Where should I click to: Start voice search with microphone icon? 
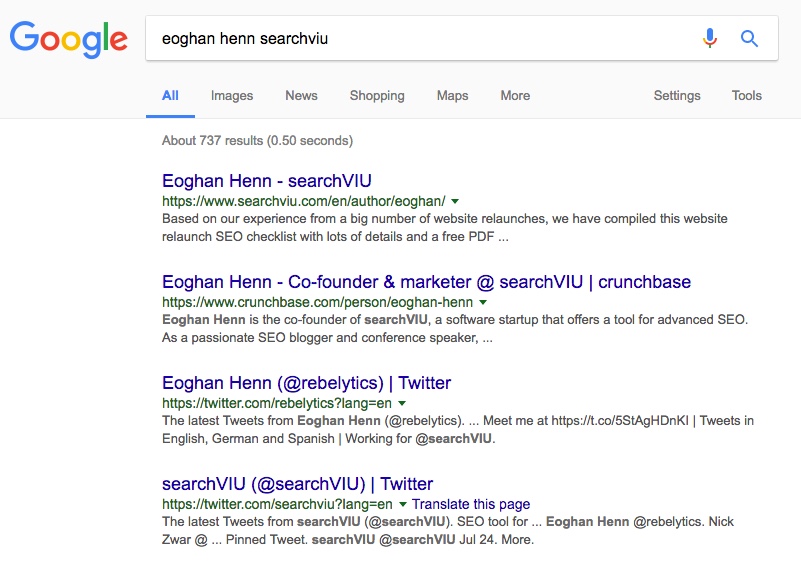click(710, 38)
